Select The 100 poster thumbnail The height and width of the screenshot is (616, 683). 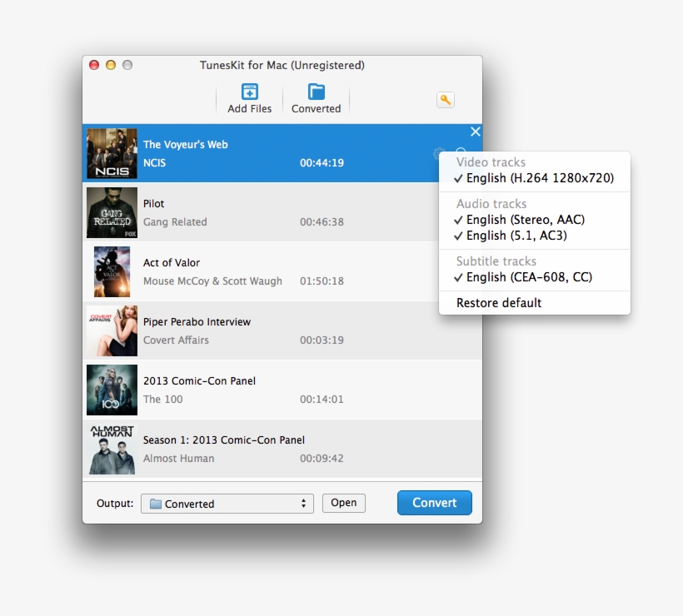point(112,390)
